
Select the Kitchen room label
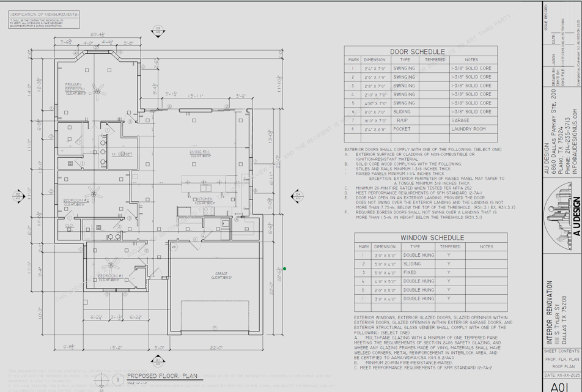204,199
